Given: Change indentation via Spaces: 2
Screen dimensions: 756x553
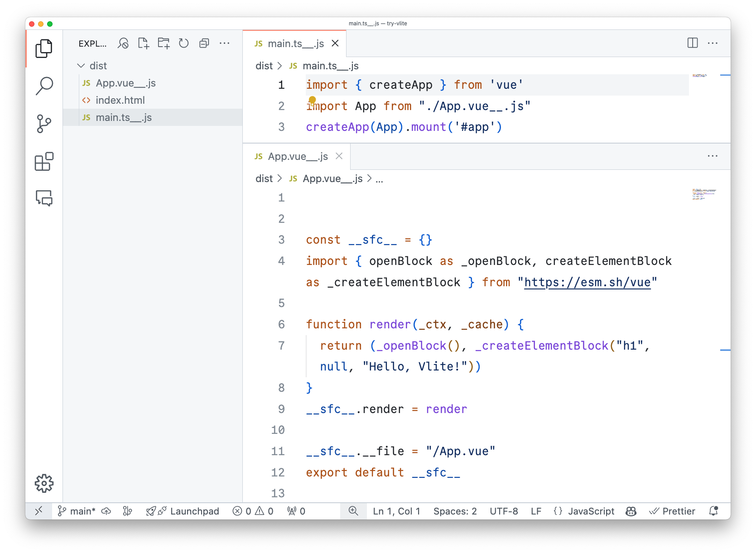Looking at the screenshot, I should tap(455, 511).
